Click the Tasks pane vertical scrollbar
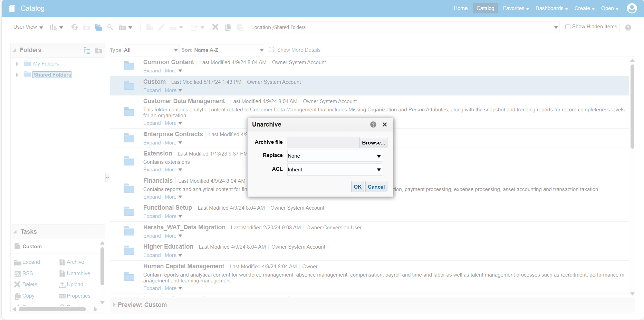Viewport: 644px width, 320px height. 102,266
